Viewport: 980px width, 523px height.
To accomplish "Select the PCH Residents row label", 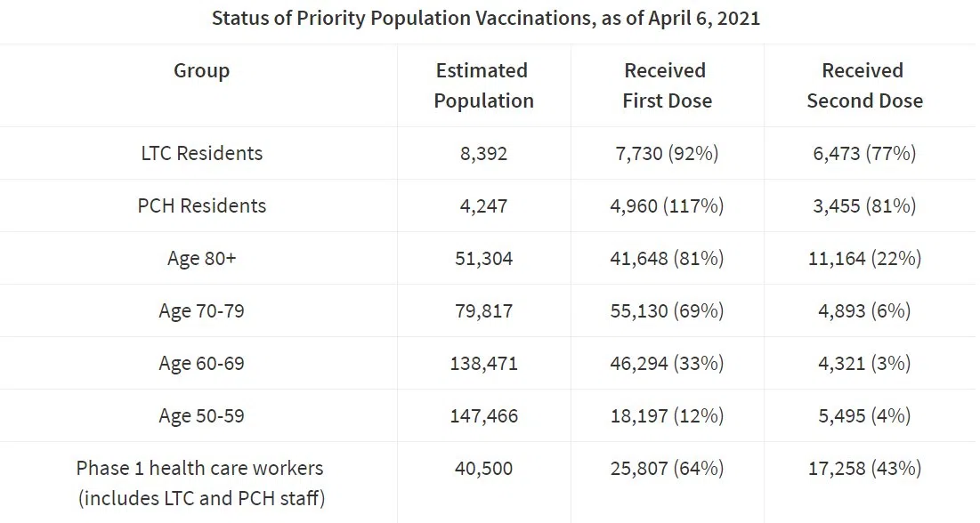I will 201,205.
